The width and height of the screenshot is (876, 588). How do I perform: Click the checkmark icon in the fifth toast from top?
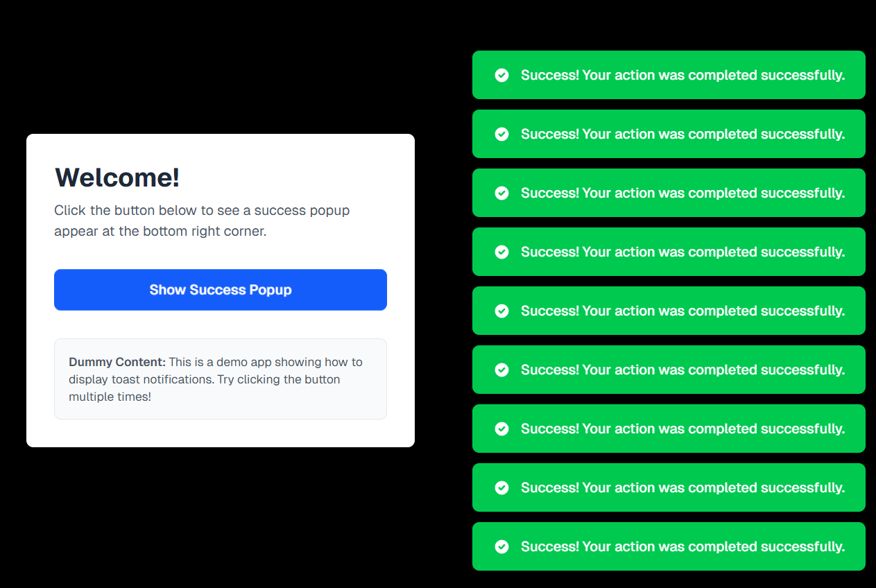click(x=502, y=311)
